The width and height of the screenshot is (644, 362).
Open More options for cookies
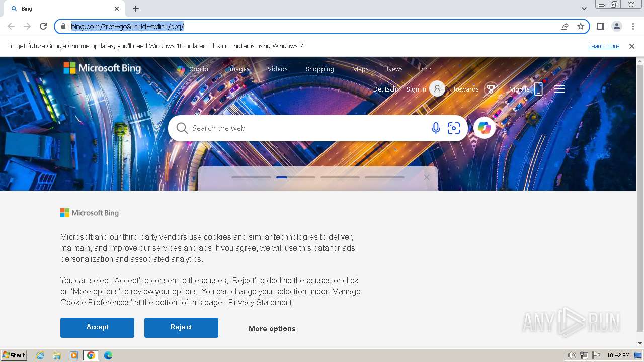(272, 329)
